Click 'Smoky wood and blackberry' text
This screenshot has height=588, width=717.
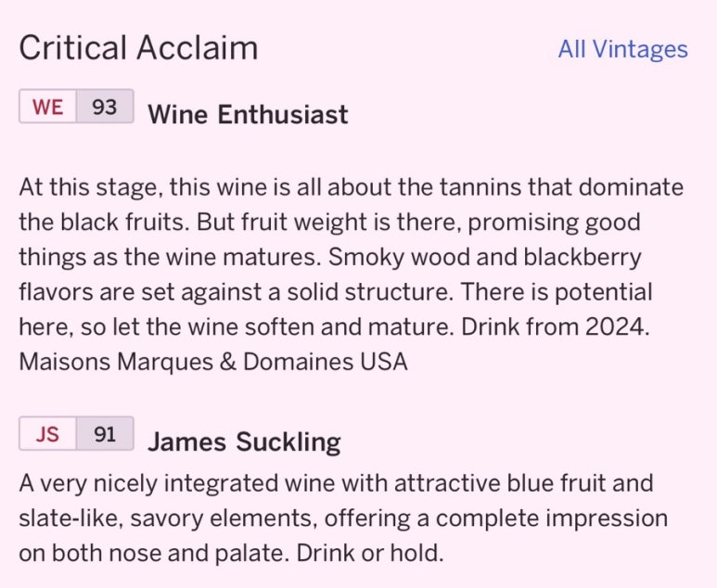coord(485,257)
